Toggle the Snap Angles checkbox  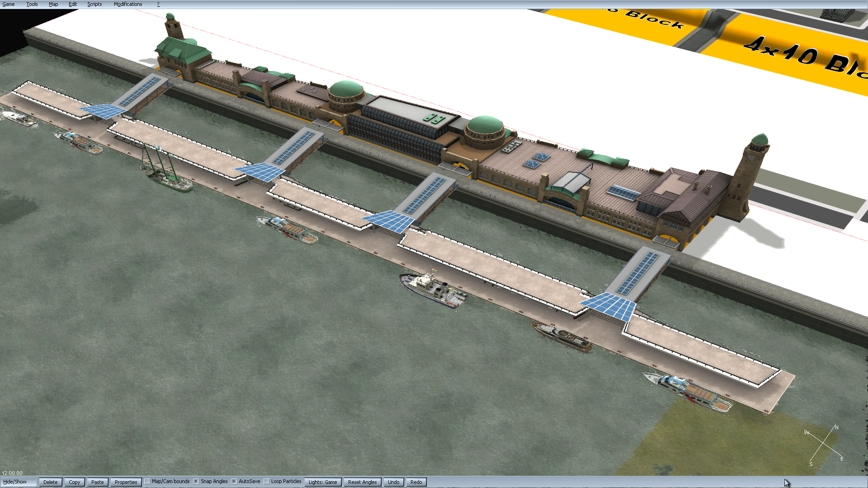pos(196,482)
